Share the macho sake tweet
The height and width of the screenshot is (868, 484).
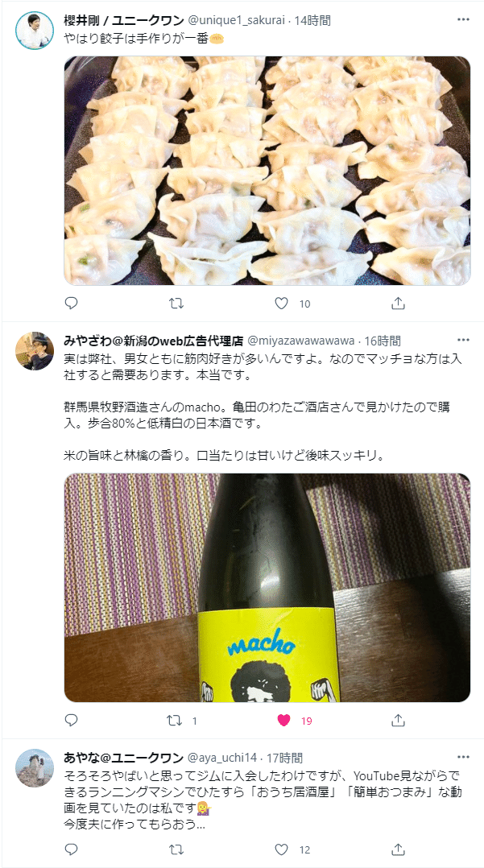pyautogui.click(x=398, y=720)
